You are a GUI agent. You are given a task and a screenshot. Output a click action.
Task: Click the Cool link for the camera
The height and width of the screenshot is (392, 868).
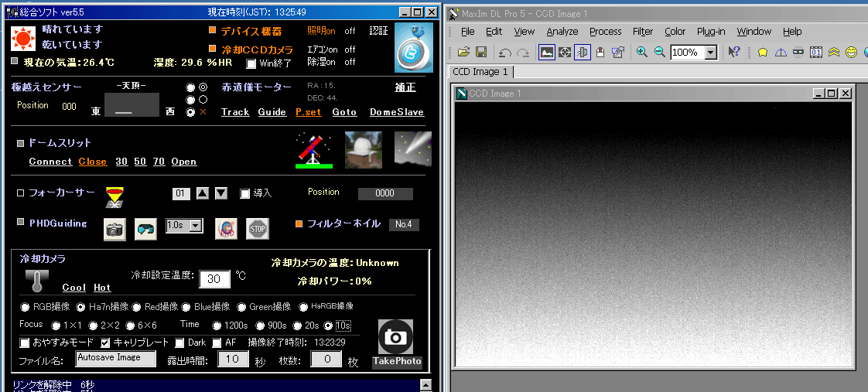[x=73, y=288]
